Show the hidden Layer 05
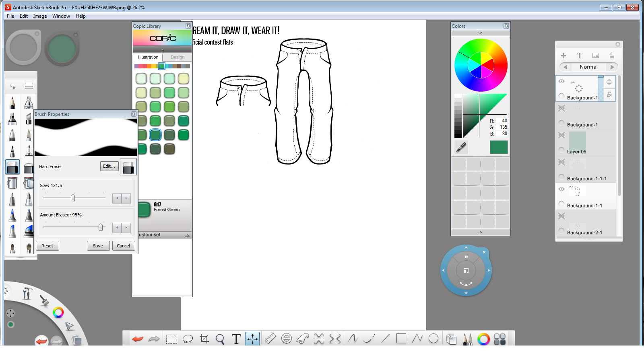Viewport: 644px width, 362px height. pos(561,135)
